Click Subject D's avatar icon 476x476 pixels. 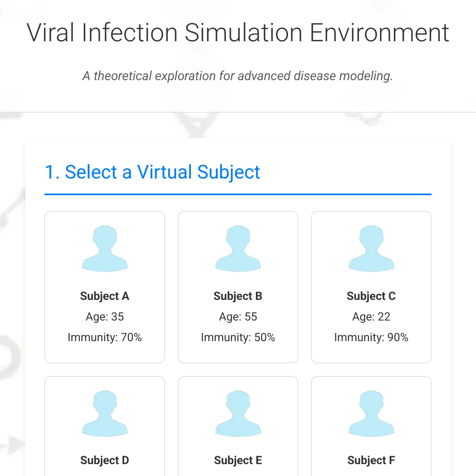[105, 413]
